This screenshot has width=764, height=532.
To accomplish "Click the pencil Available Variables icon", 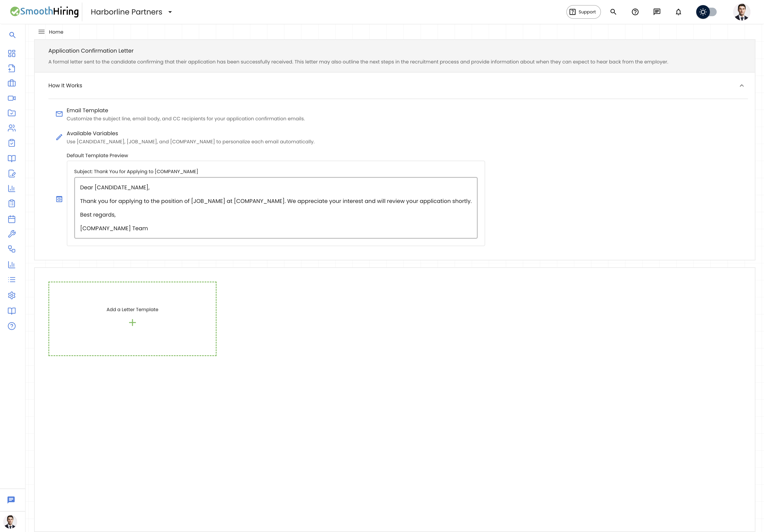I will click(x=59, y=137).
